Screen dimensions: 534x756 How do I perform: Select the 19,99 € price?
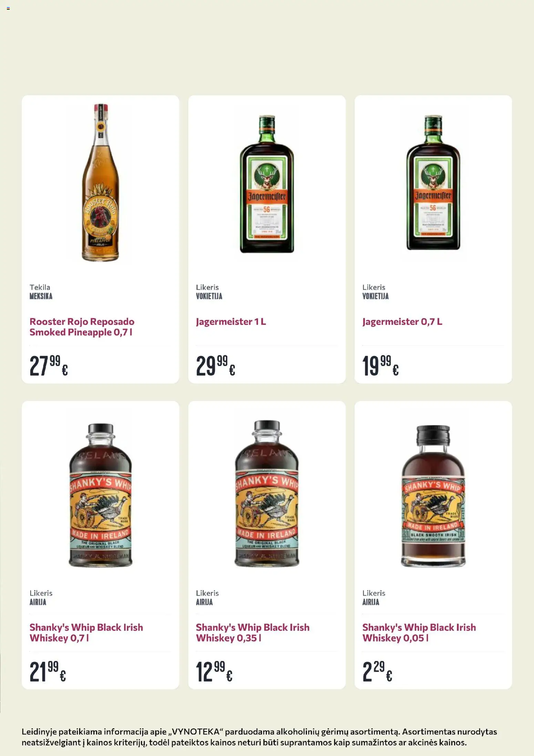380,365
